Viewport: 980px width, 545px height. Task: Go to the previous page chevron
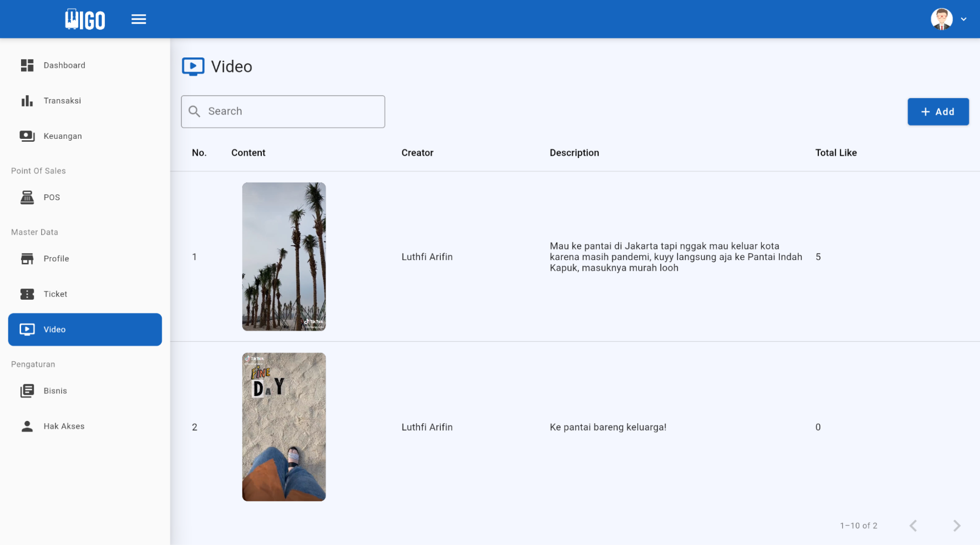pyautogui.click(x=913, y=525)
